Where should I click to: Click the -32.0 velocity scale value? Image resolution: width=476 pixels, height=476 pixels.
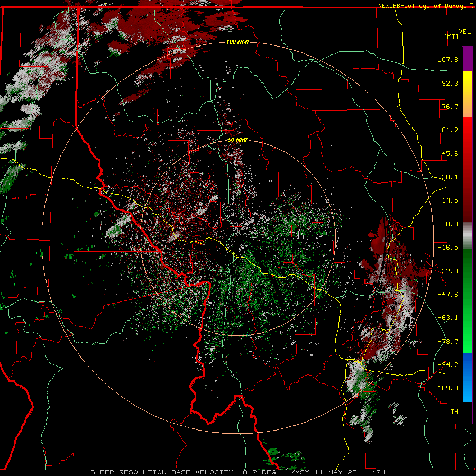[x=448, y=271]
